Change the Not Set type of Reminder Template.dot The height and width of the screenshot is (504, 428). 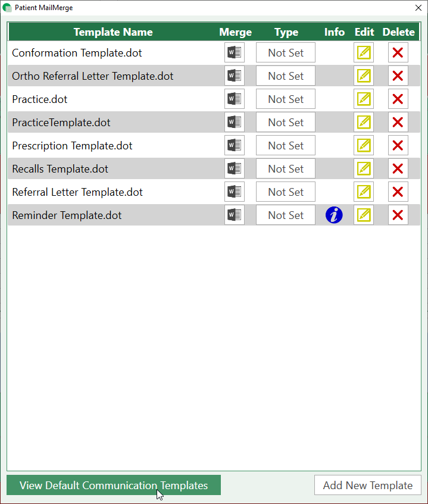286,215
